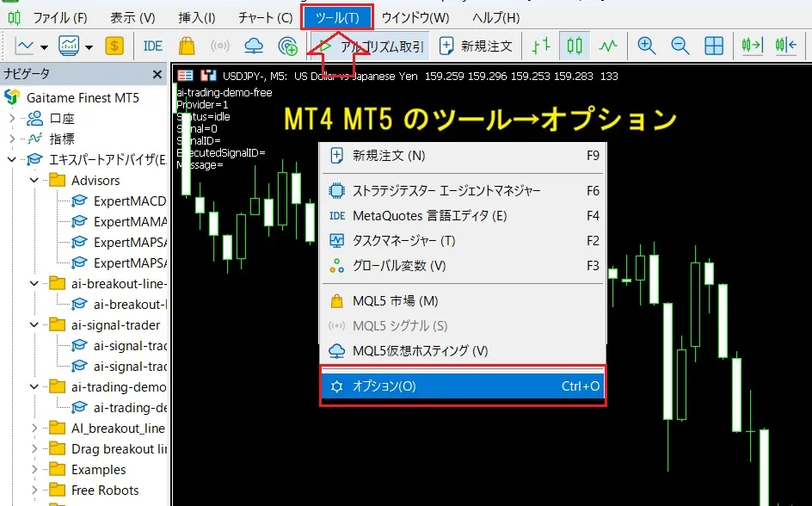Click the 新規注文 toolbar button

(476, 46)
